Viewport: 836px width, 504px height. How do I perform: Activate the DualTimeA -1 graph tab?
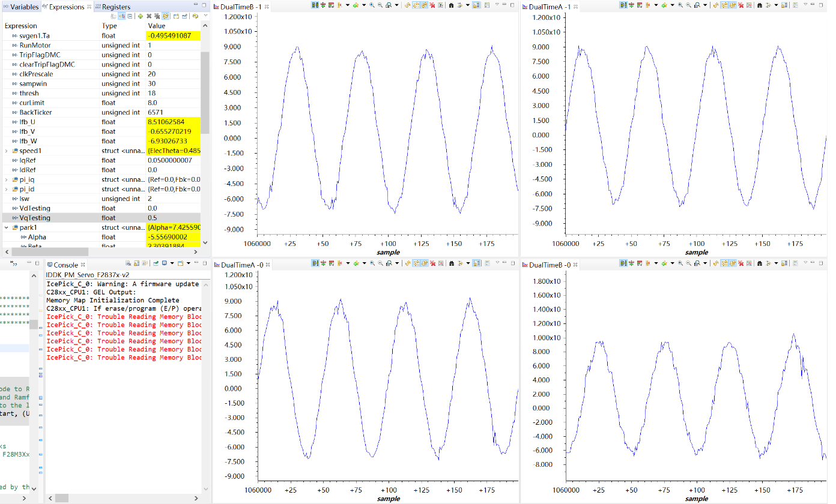[550, 7]
